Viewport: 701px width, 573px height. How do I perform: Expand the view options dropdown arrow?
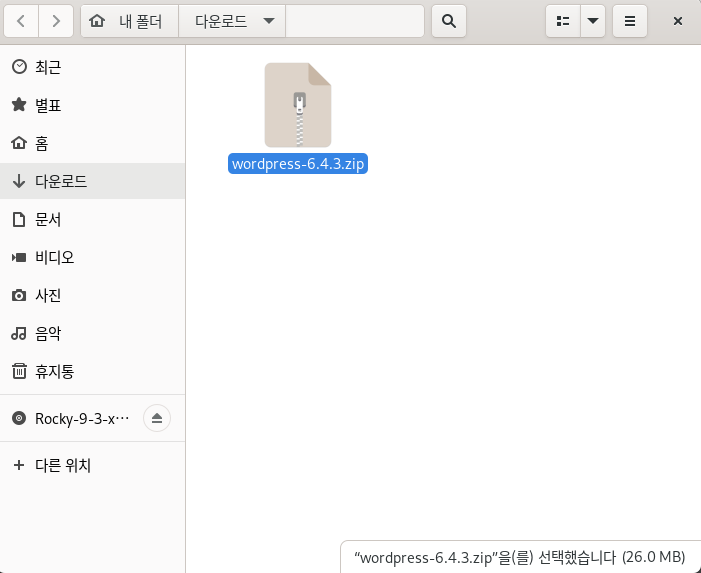tap(593, 21)
